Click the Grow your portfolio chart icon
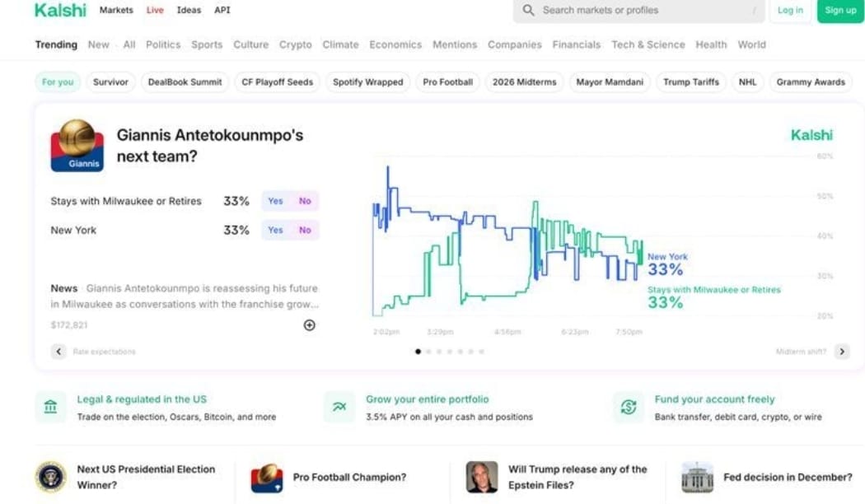 tap(339, 408)
